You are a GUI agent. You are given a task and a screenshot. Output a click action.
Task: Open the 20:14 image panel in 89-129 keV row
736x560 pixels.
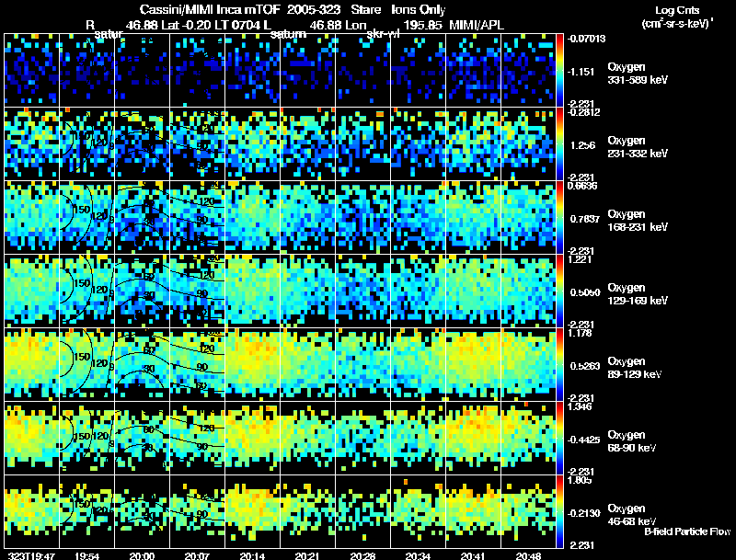[x=252, y=364]
